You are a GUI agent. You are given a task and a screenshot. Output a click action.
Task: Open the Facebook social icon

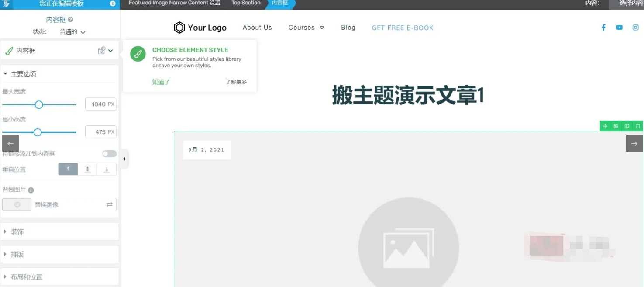603,28
